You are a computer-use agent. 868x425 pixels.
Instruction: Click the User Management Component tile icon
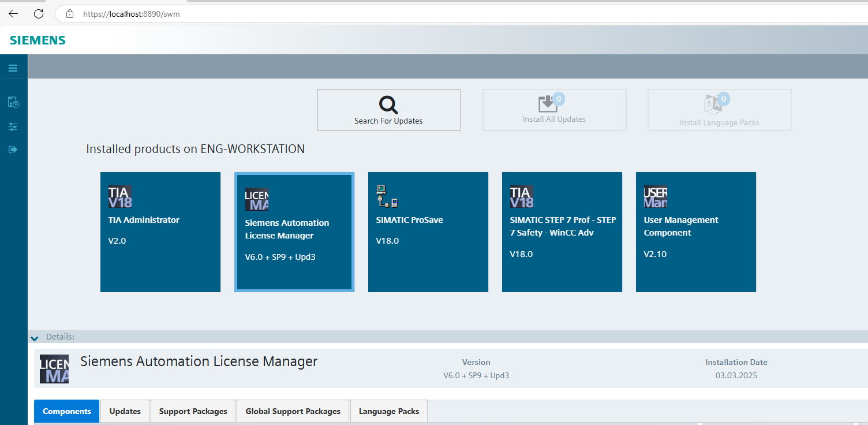(656, 196)
